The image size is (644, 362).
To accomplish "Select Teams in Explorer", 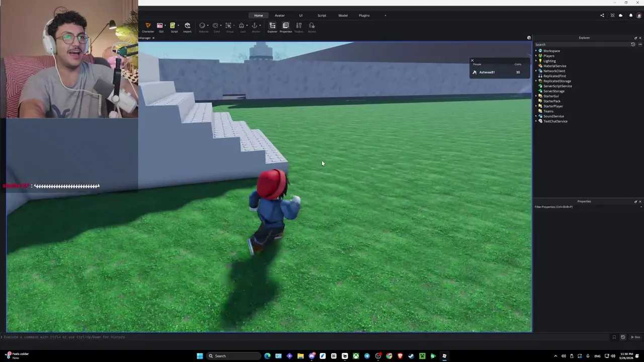I will coord(548,111).
